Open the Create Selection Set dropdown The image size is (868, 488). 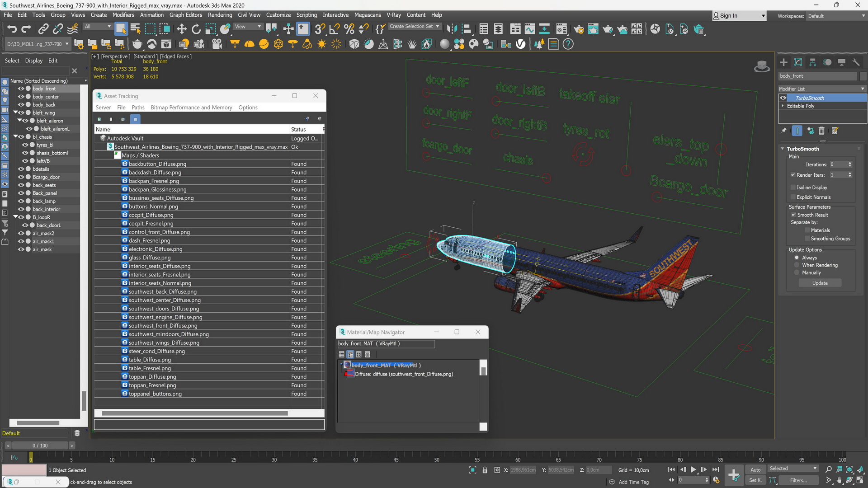tap(414, 27)
